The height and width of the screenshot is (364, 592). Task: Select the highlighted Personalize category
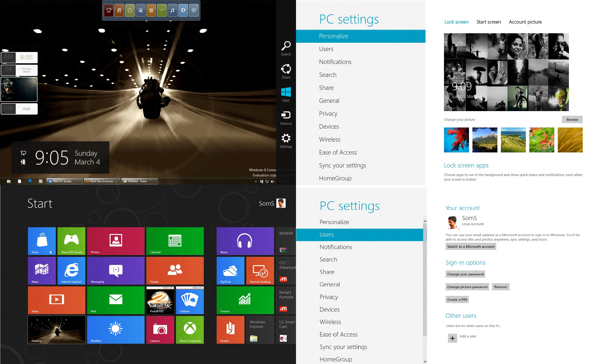coord(361,36)
